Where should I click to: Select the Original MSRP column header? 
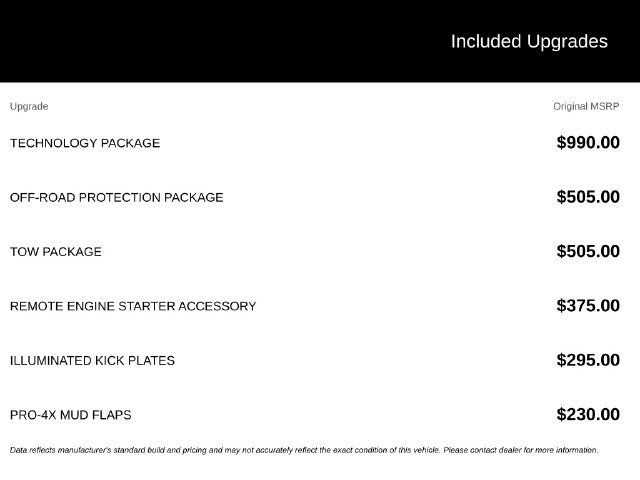pos(586,106)
